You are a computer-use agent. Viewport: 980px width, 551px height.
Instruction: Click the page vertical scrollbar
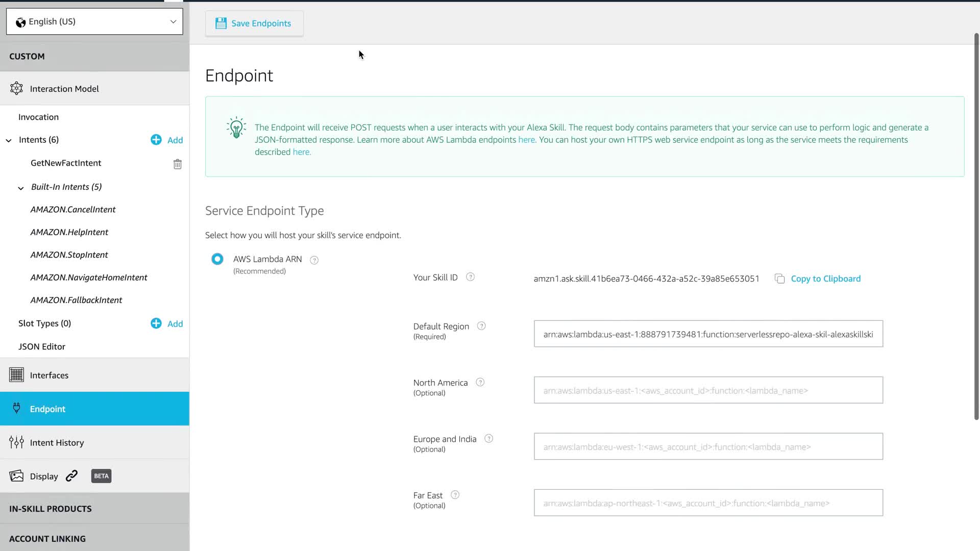pyautogui.click(x=976, y=224)
